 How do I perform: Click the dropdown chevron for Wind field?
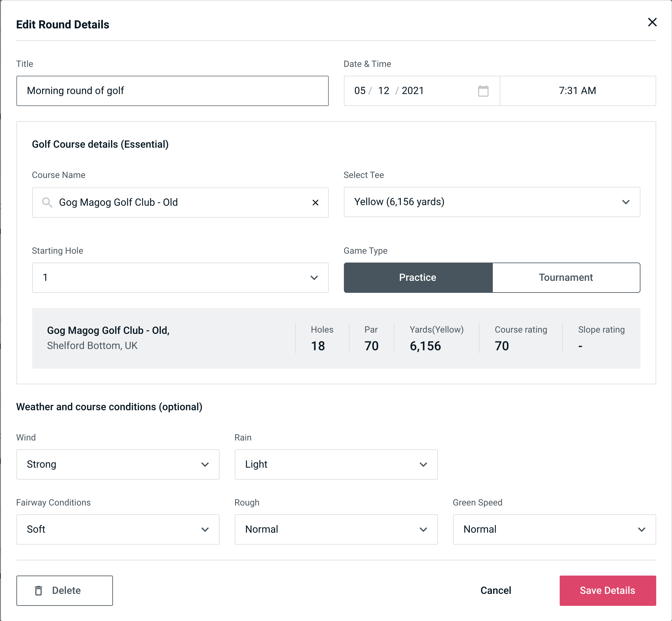[205, 464]
